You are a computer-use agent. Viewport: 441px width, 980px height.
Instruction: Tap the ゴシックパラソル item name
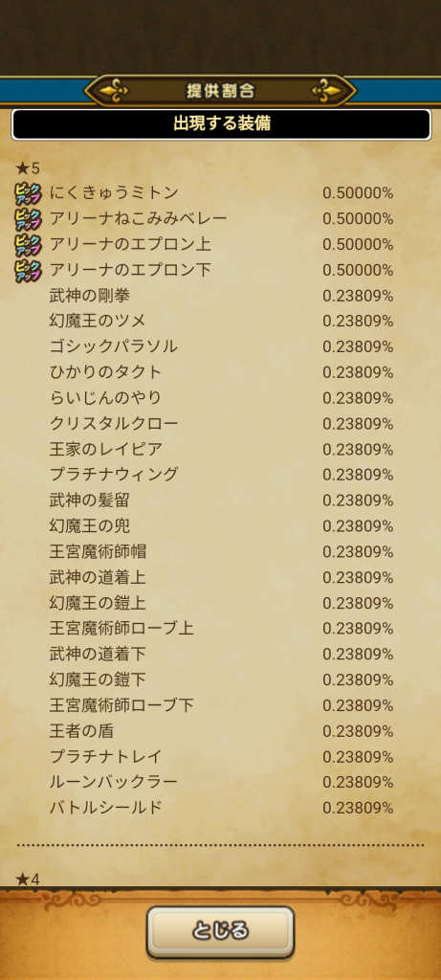coord(114,346)
